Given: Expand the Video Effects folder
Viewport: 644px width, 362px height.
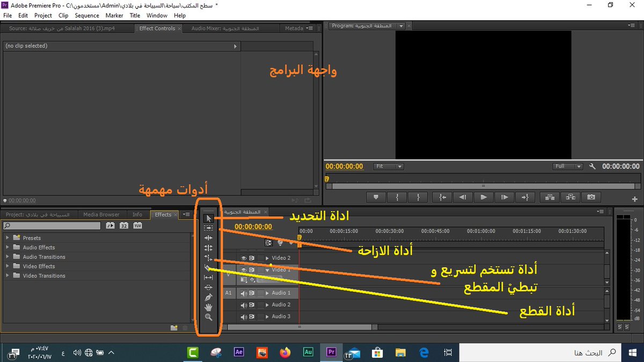Looking at the screenshot, I should point(7,266).
